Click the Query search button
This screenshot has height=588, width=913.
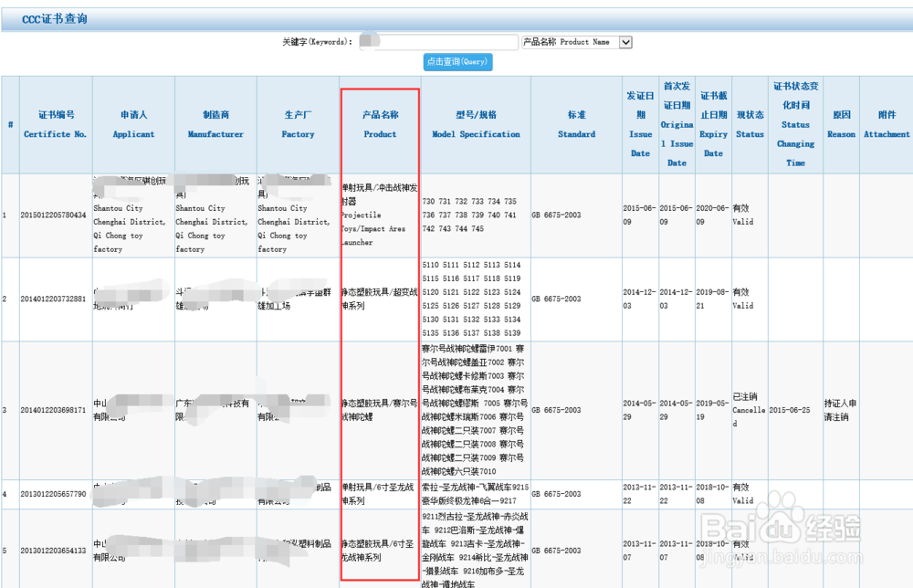pyautogui.click(x=457, y=62)
